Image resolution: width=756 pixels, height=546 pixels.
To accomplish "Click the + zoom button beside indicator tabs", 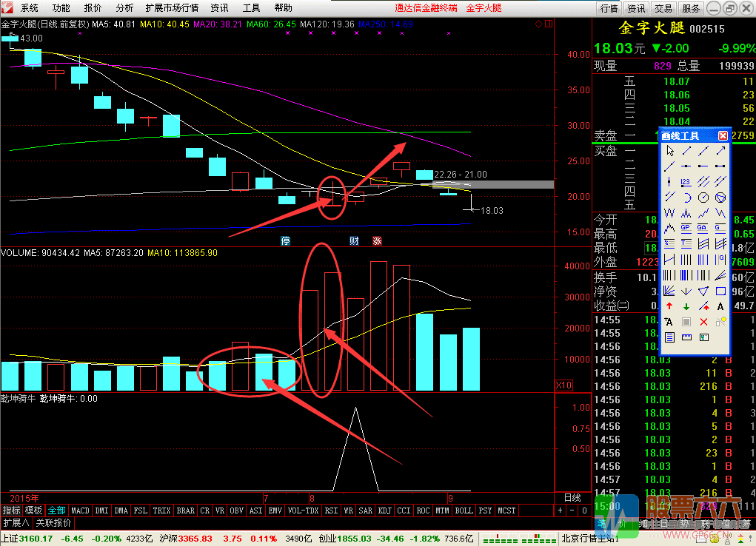I will pos(560,510).
